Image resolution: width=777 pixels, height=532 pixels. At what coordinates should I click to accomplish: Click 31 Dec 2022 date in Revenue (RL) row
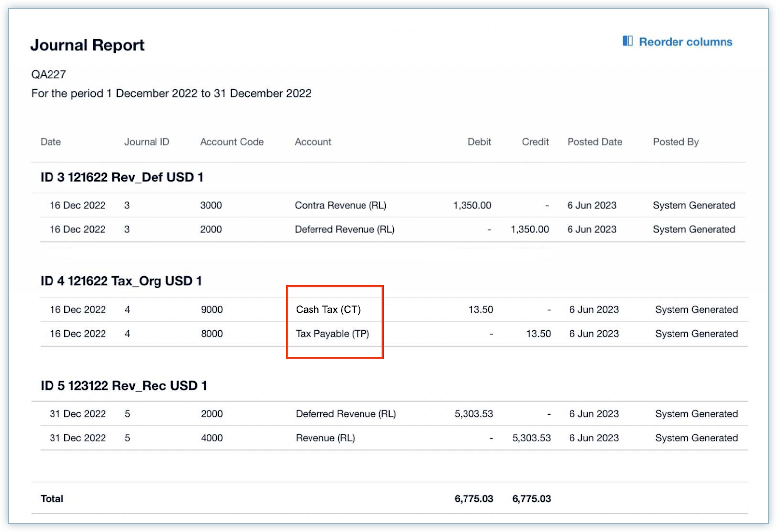pyautogui.click(x=78, y=438)
